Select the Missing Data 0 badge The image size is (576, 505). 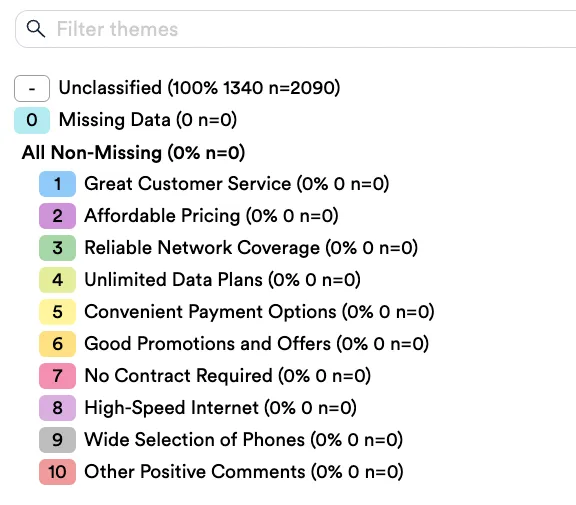click(32, 120)
